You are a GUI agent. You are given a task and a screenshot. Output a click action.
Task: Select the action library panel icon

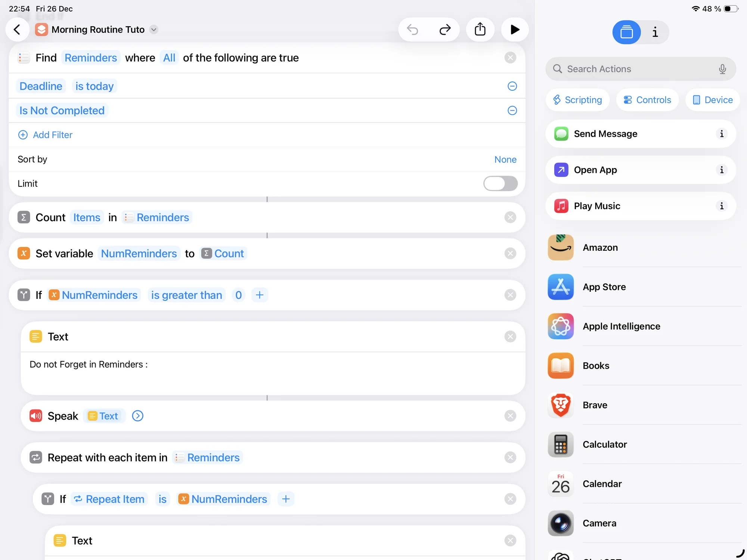click(x=626, y=32)
